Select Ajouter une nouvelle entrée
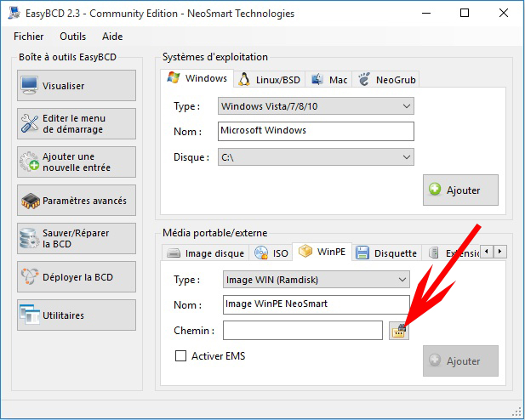Image resolution: width=525 pixels, height=420 pixels. (77, 162)
